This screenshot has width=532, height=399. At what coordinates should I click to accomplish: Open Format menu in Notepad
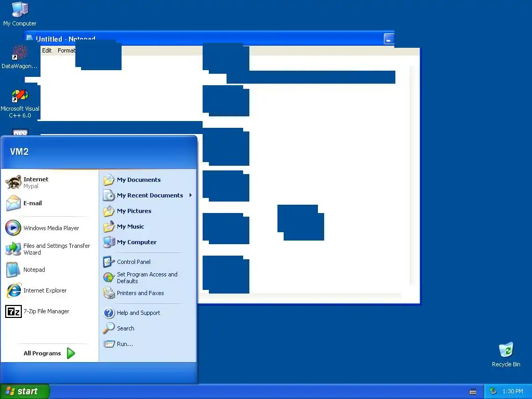pyautogui.click(x=66, y=50)
